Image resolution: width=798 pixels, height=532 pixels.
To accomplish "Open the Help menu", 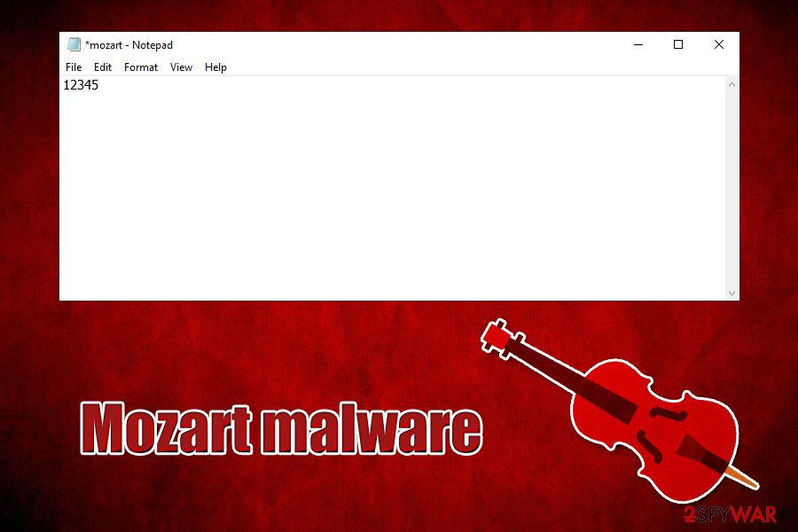I will [215, 67].
